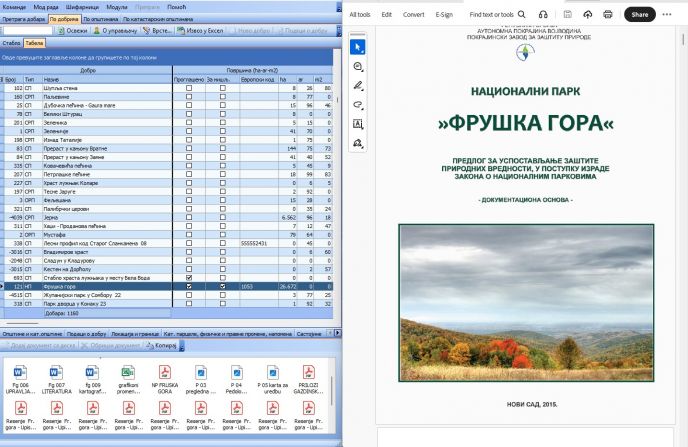Image resolution: width=688 pixels, height=447 pixels.
Task: Open Convert in PDF viewer toolbar
Action: click(414, 14)
